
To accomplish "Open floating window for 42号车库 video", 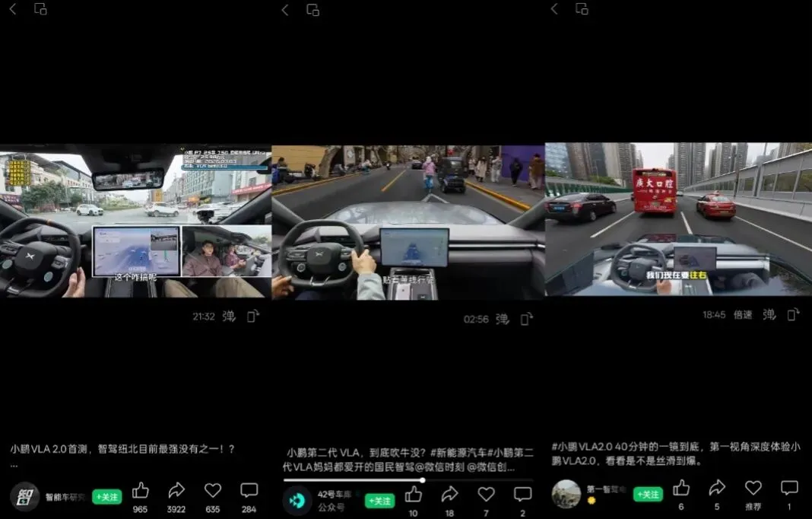I will (x=312, y=10).
